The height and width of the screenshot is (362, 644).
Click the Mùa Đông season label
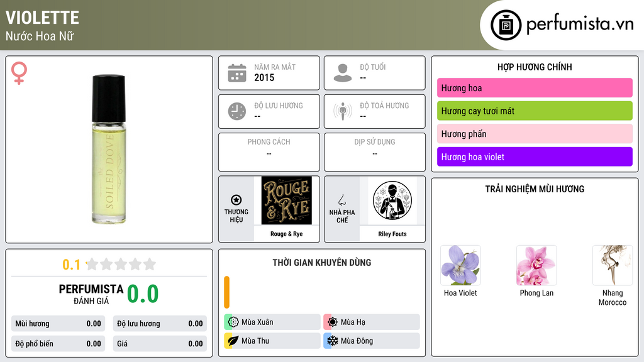click(x=357, y=341)
